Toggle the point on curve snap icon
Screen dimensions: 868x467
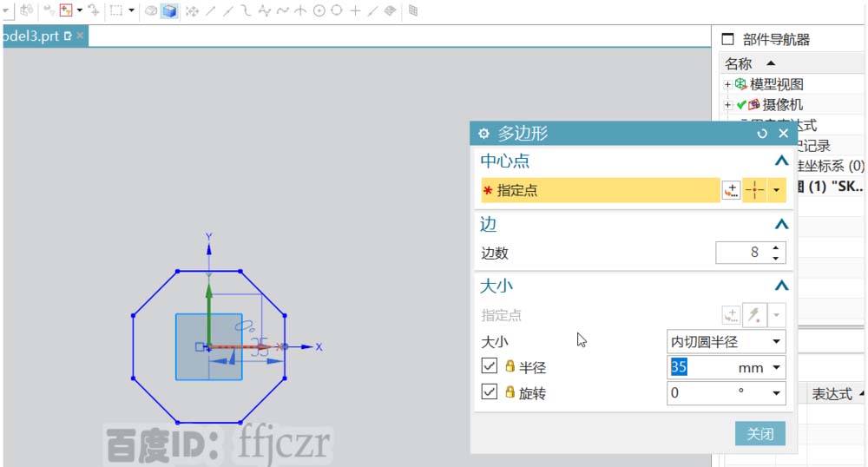click(373, 10)
